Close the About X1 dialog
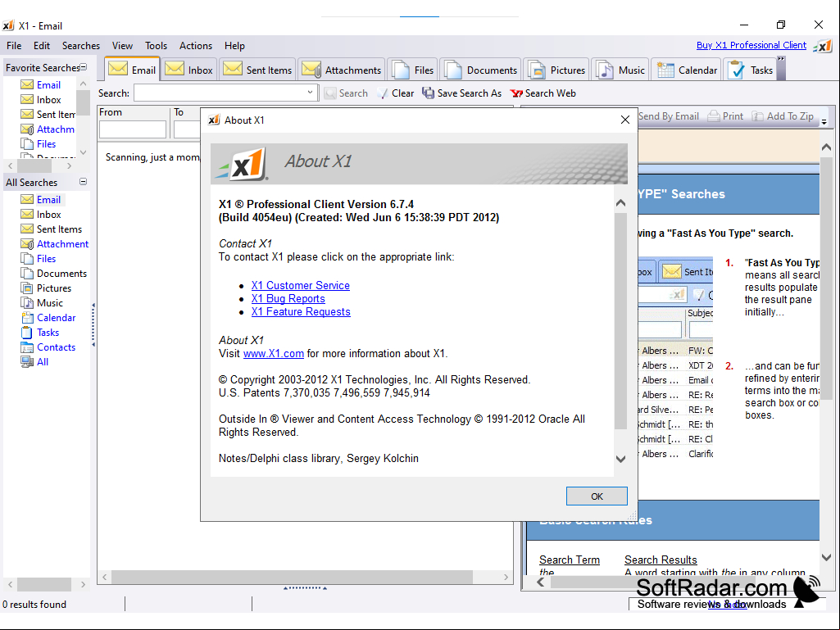Viewport: 840px width, 630px height. click(x=625, y=120)
